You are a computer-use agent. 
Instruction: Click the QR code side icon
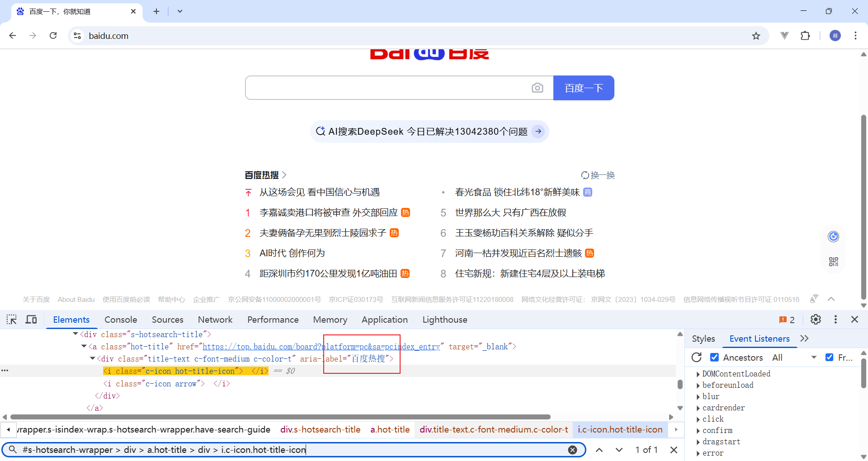833,262
